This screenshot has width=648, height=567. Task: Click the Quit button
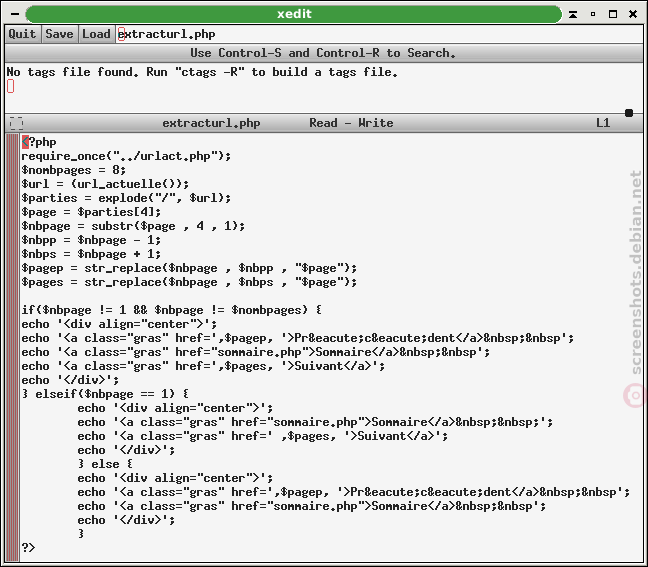(x=23, y=34)
